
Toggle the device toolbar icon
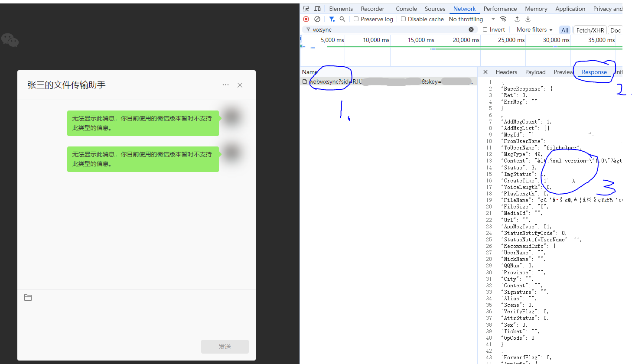pyautogui.click(x=317, y=9)
